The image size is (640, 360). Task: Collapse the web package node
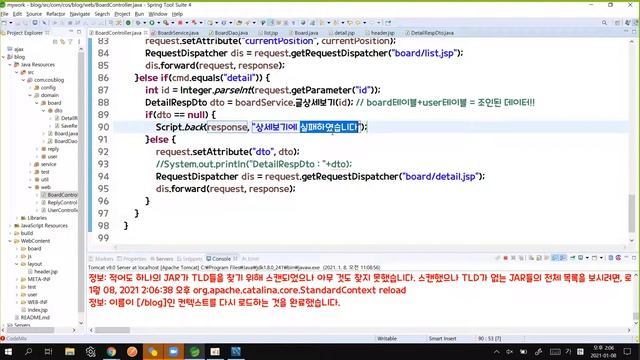pyautogui.click(x=30, y=187)
